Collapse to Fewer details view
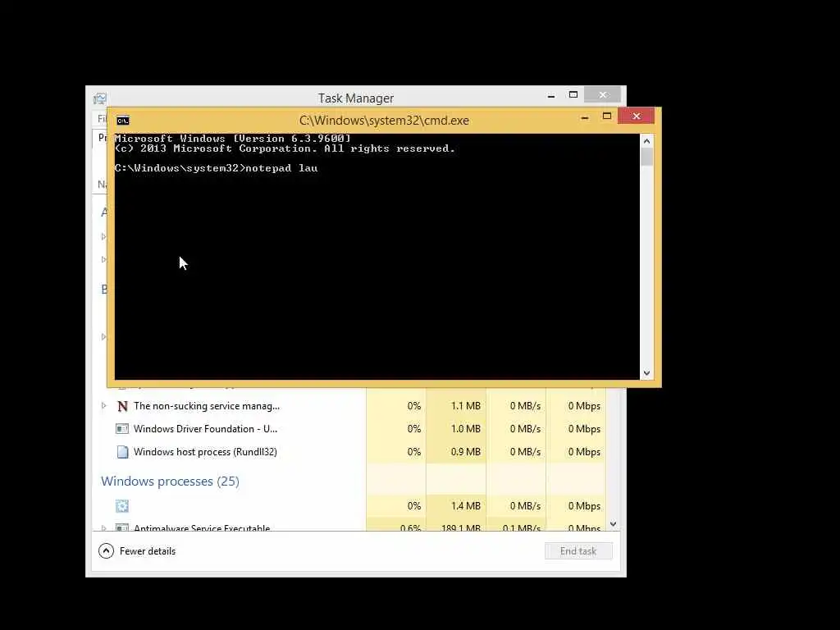The width and height of the screenshot is (840, 630). pos(137,550)
